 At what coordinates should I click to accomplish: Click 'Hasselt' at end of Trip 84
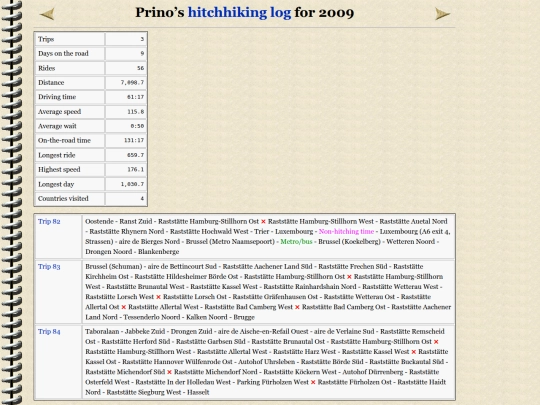(198, 392)
